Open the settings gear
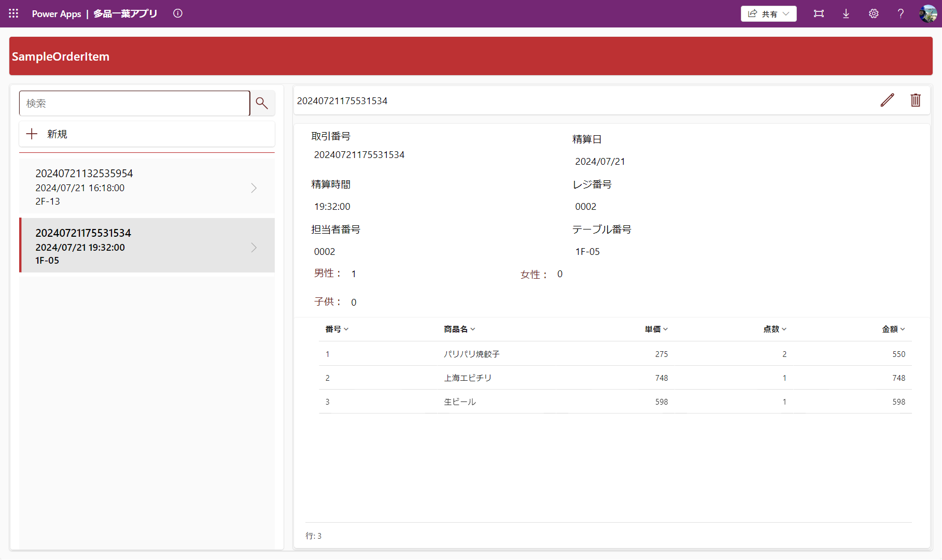The height and width of the screenshot is (560, 942). pos(874,13)
